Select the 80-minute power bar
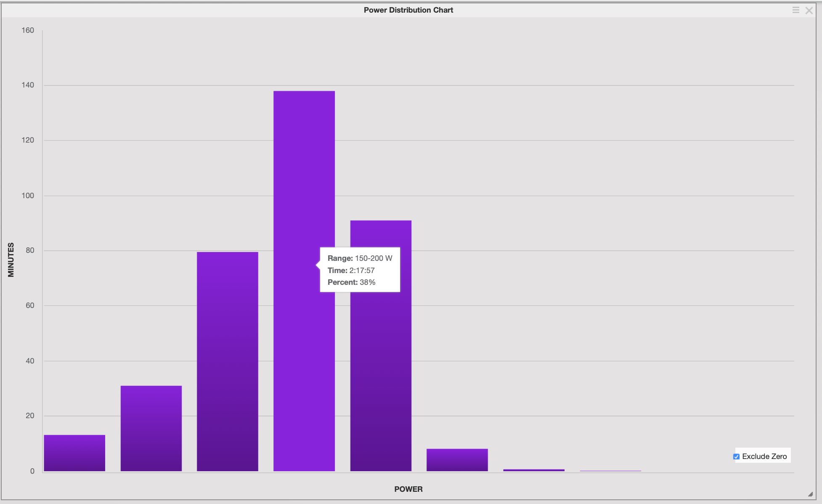This screenshot has height=504, width=822. point(227,362)
